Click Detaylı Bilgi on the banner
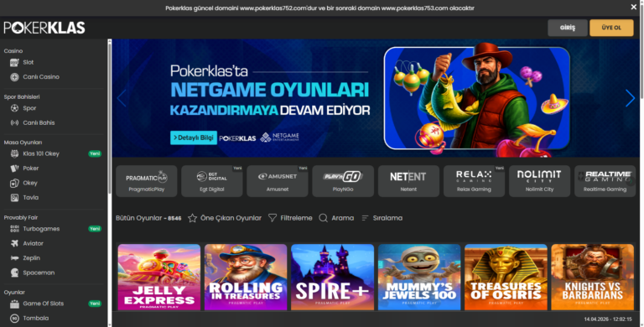This screenshot has height=327, width=644. tap(194, 138)
